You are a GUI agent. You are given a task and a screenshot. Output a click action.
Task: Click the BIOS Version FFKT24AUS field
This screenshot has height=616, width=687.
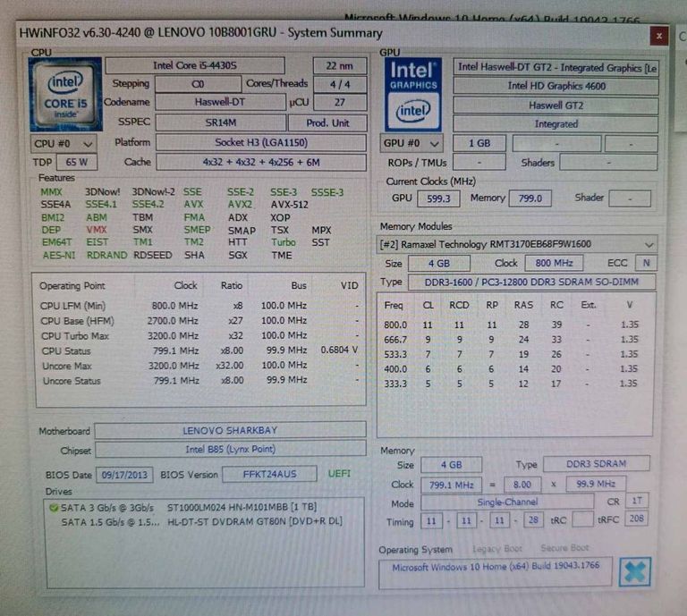[x=269, y=474]
